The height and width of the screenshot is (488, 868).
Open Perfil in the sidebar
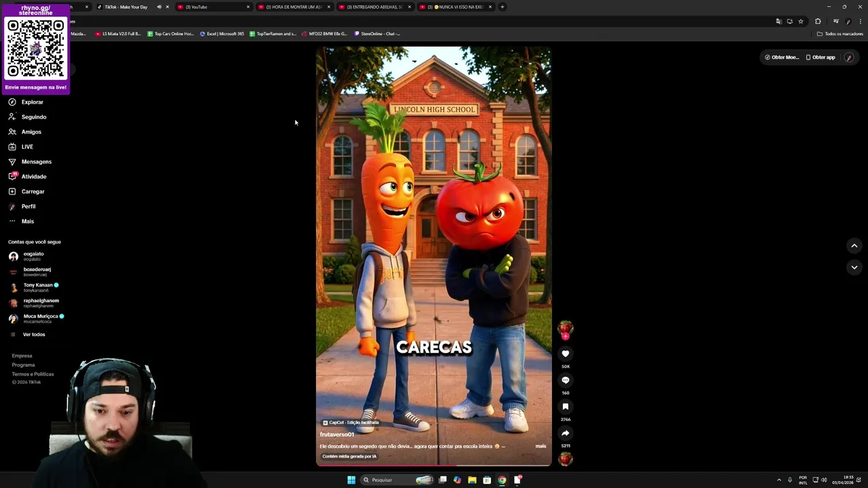22,206
